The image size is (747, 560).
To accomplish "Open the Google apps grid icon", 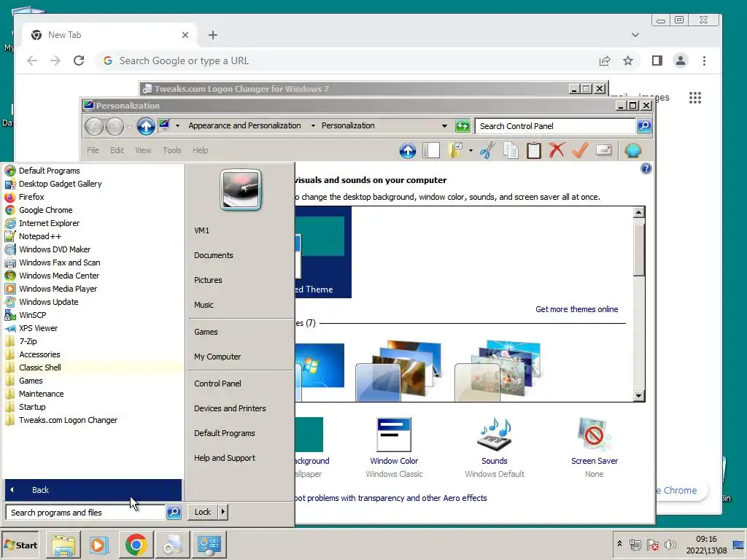I will pyautogui.click(x=695, y=98).
